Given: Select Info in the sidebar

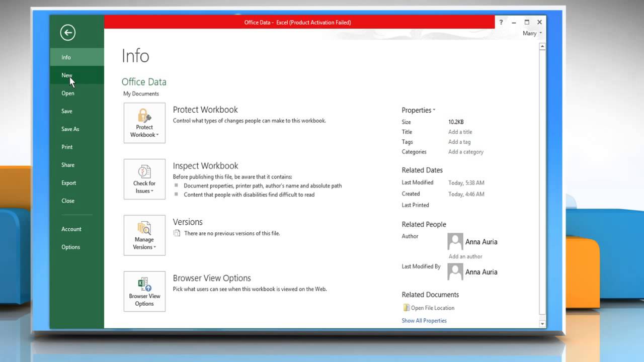Looking at the screenshot, I should tap(77, 57).
